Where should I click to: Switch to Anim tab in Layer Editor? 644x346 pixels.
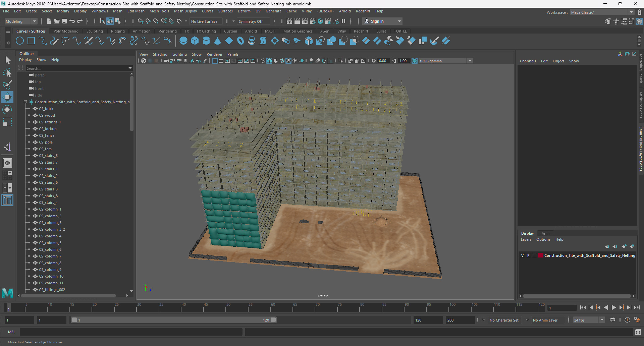(546, 233)
